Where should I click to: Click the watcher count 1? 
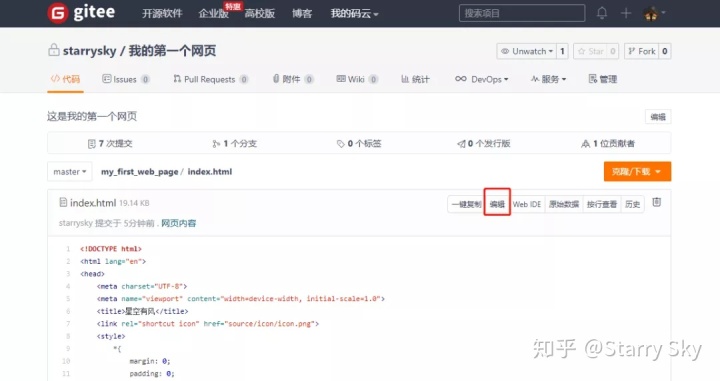click(562, 51)
